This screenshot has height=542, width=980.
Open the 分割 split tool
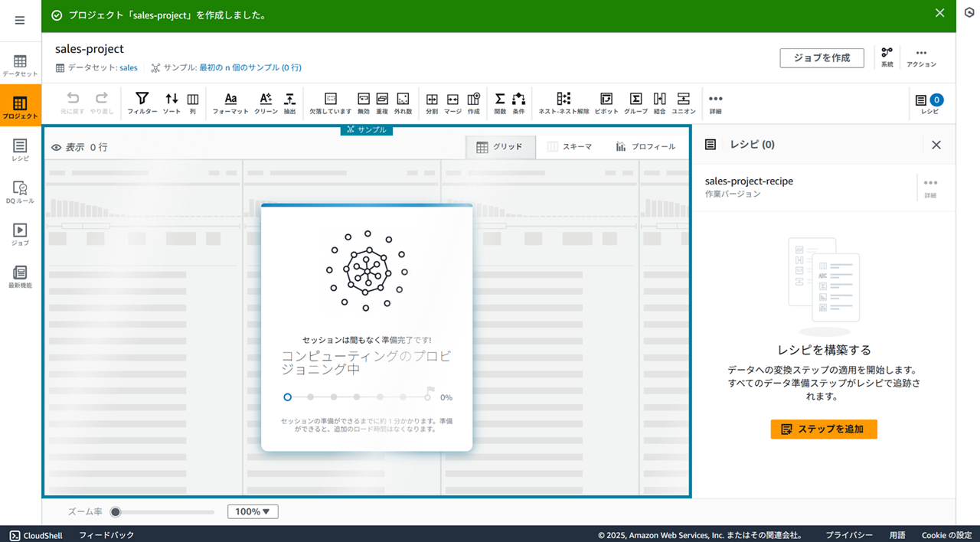tap(432, 103)
